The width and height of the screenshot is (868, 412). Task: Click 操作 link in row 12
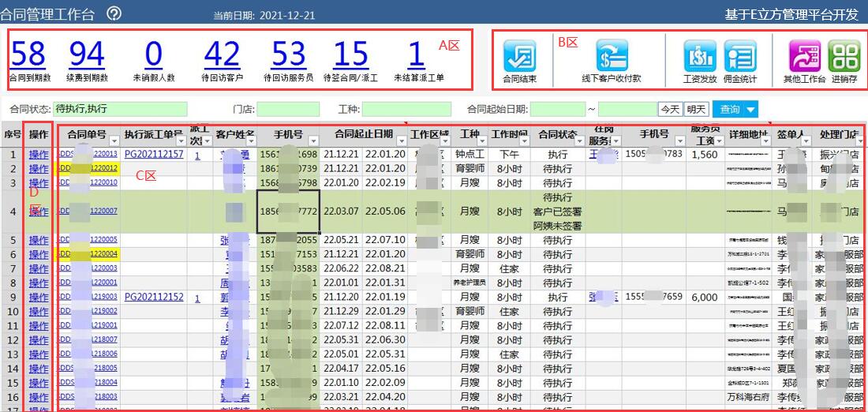point(38,340)
